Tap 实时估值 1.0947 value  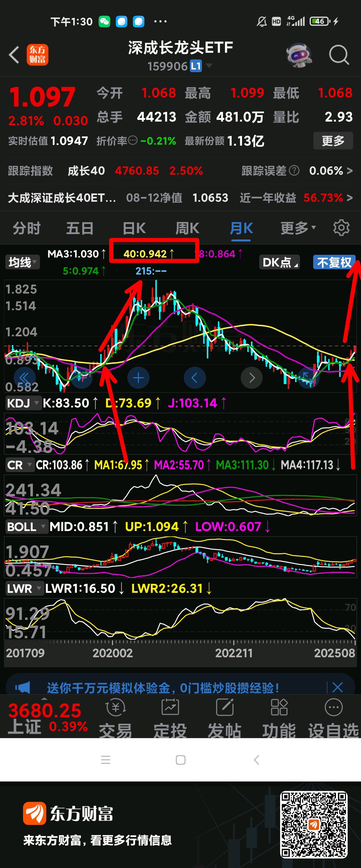coord(69,141)
